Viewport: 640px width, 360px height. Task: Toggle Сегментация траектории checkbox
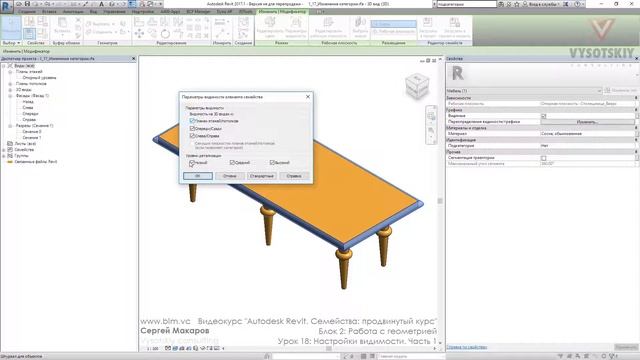[x=543, y=158]
